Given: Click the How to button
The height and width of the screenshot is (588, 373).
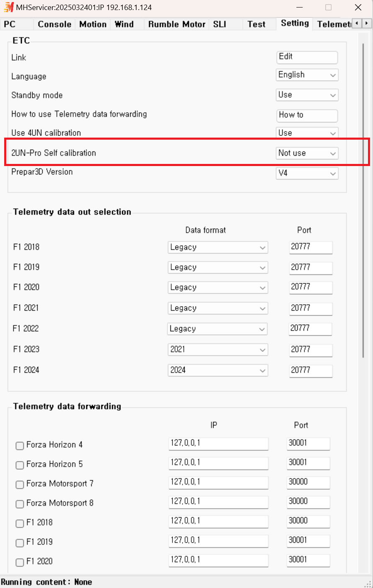Looking at the screenshot, I should (x=307, y=115).
